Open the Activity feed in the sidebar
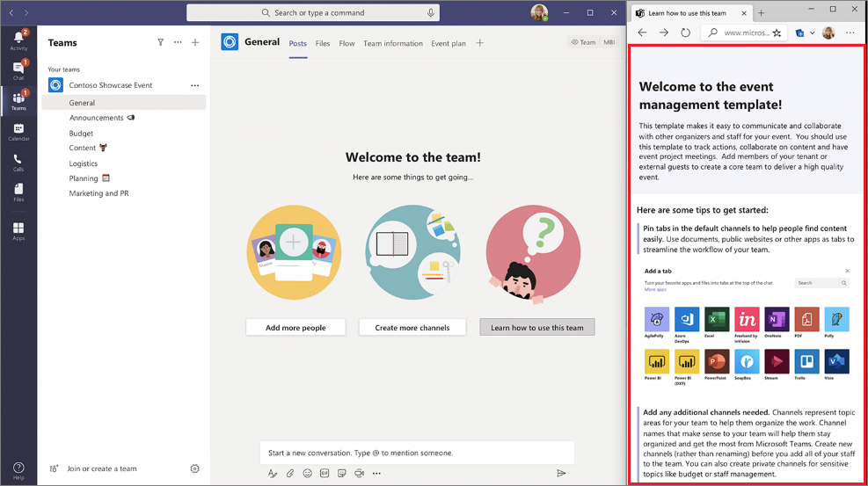The width and height of the screenshot is (868, 486). [x=18, y=40]
